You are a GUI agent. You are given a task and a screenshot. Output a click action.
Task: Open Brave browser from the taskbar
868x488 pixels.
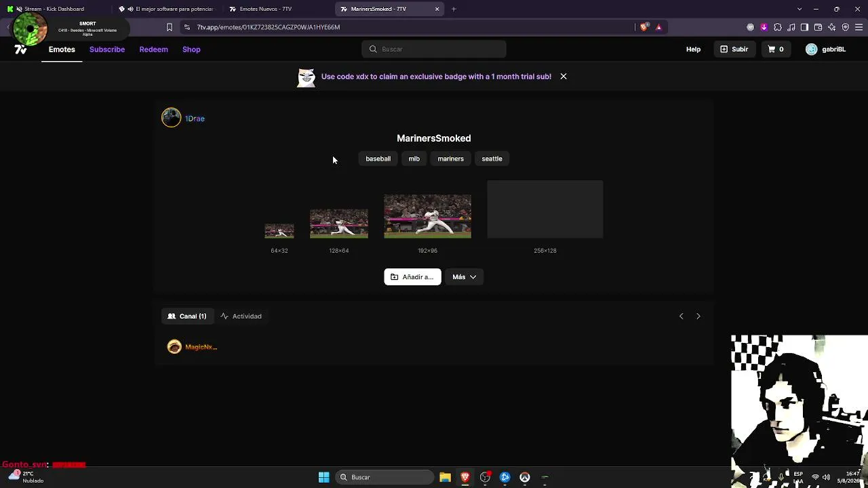465,477
